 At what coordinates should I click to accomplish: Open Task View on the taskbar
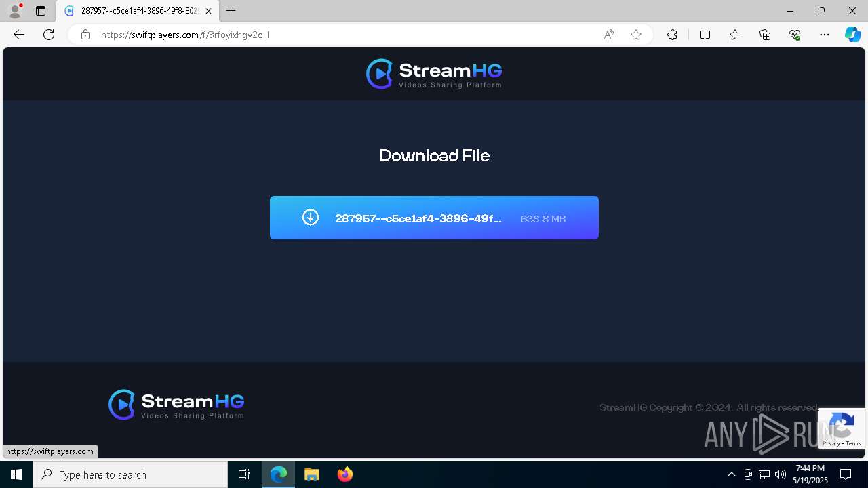click(x=244, y=474)
